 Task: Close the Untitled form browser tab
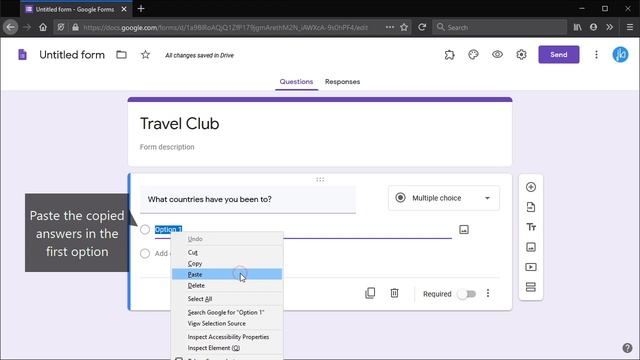pyautogui.click(x=124, y=9)
